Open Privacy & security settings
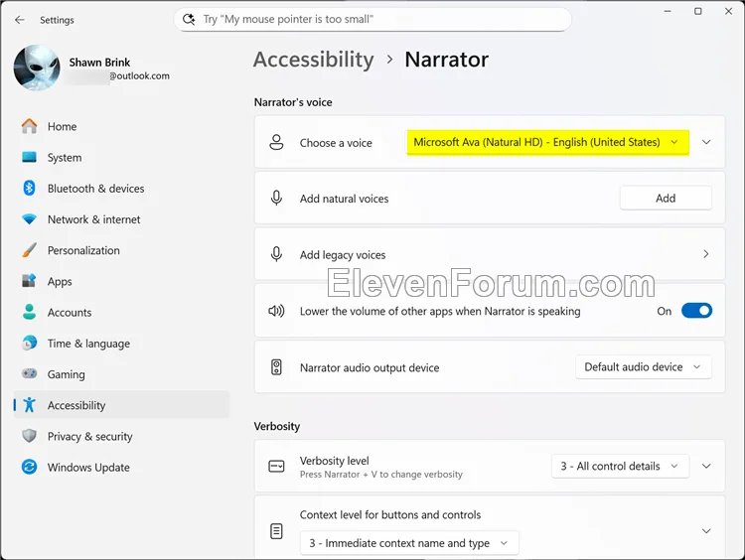Viewport: 745px width, 560px height. [121, 436]
